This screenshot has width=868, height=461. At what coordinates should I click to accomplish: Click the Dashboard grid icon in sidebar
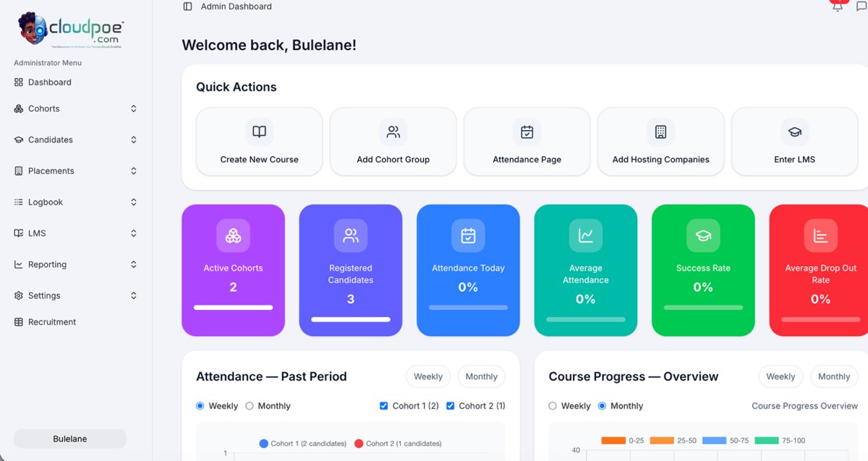(x=19, y=82)
